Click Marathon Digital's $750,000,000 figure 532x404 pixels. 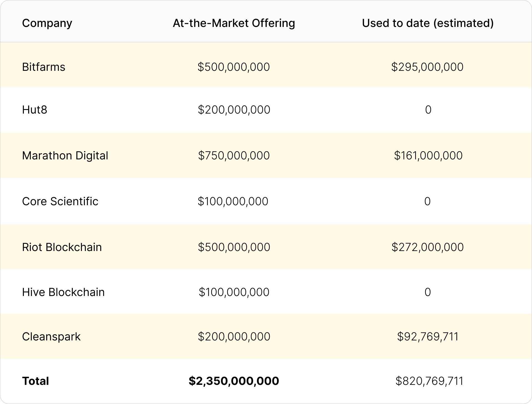(x=233, y=155)
